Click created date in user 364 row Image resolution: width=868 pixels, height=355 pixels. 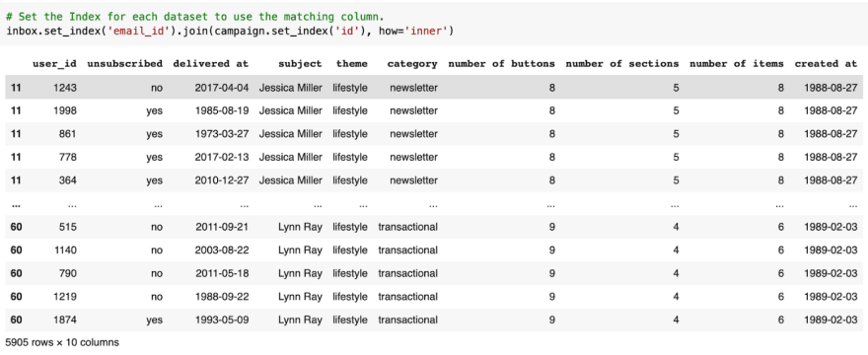coord(831,180)
